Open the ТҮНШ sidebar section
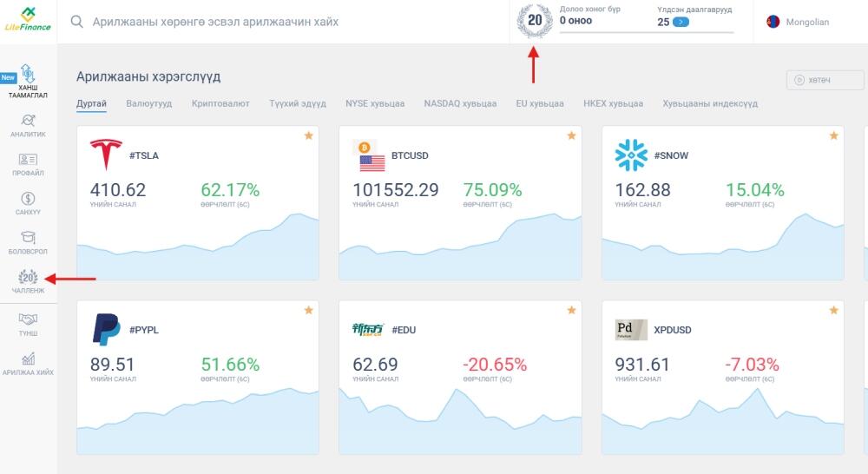Viewport: 868px width, 474px height. 28,325
